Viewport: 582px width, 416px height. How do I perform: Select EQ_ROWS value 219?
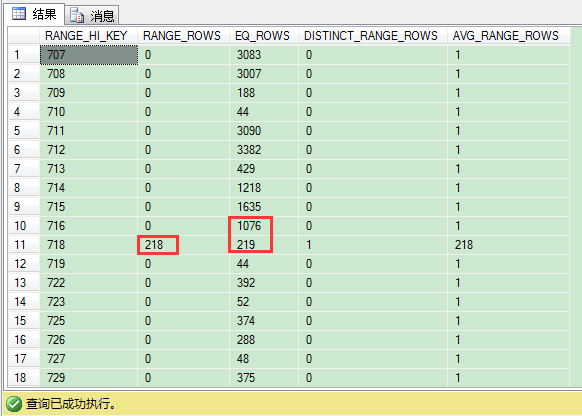coord(264,245)
